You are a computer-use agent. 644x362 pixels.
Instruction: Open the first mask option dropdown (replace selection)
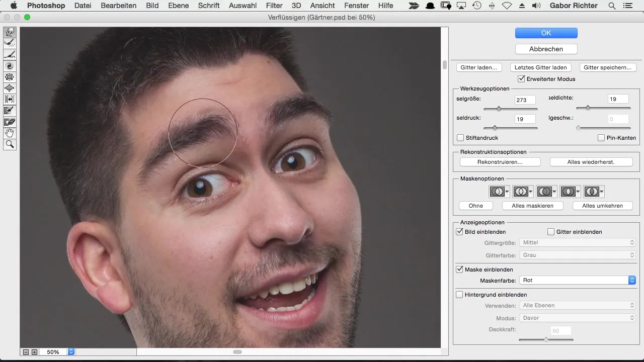pyautogui.click(x=500, y=192)
